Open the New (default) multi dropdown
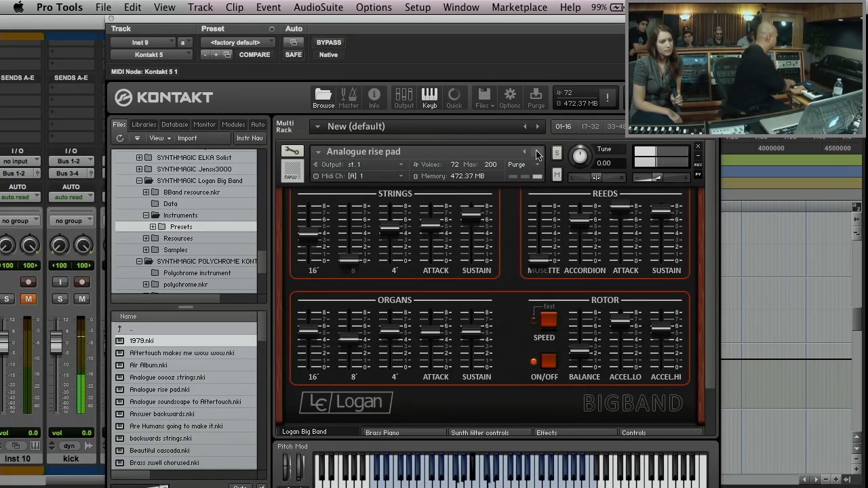This screenshot has height=488, width=868. [x=317, y=126]
